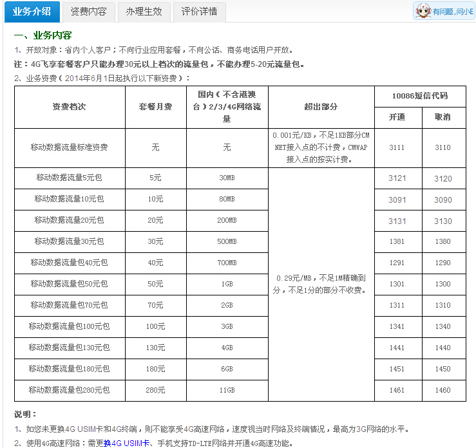Click the cancel code 3110
The width and height of the screenshot is (476, 448).
443,147
